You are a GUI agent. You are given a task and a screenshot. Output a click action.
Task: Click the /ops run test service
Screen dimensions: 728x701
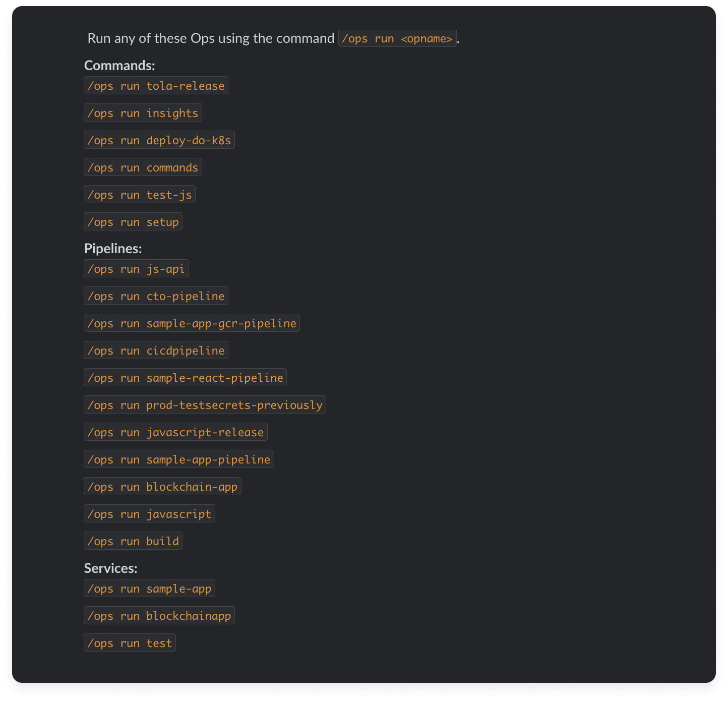130,643
